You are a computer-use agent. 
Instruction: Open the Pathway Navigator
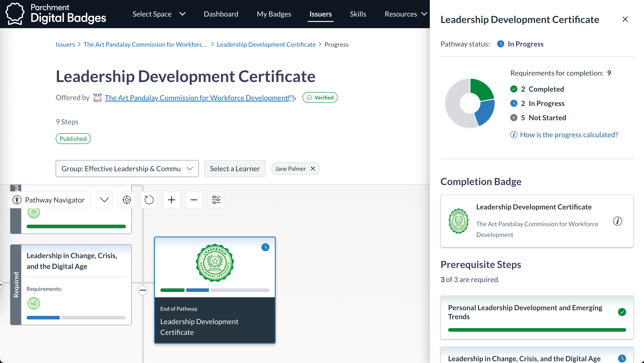pyautogui.click(x=49, y=200)
